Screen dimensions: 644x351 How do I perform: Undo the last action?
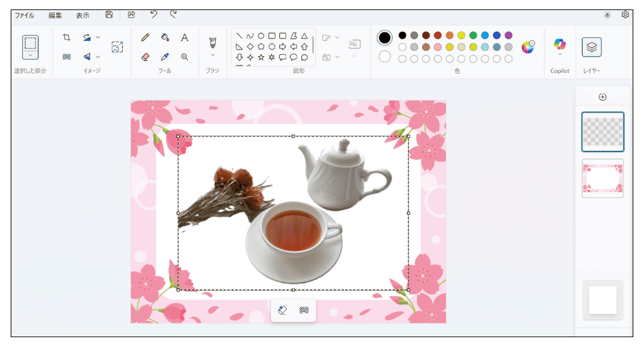coord(153,14)
